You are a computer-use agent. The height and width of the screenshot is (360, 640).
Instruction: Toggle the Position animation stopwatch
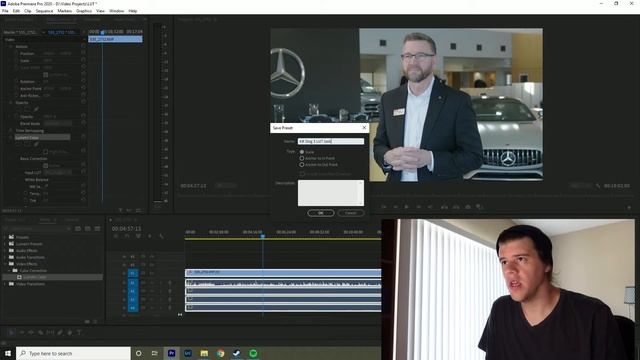click(x=16, y=53)
